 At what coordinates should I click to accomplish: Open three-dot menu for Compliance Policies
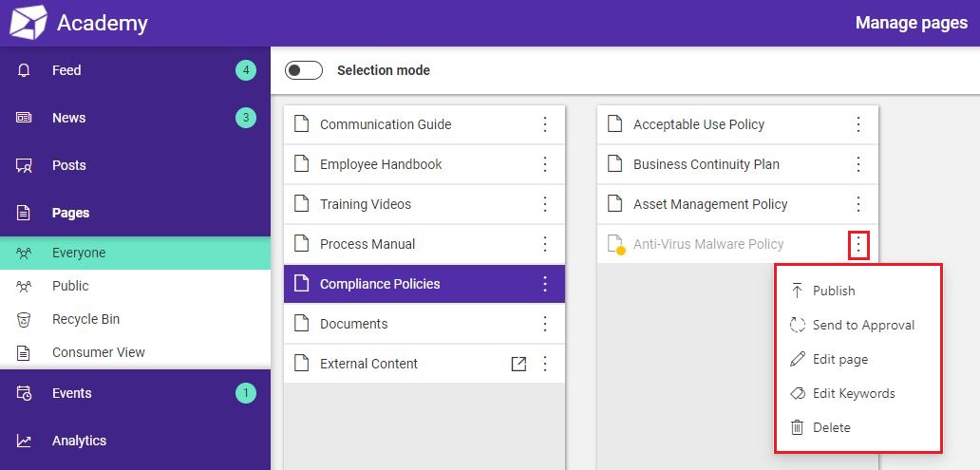click(x=545, y=284)
